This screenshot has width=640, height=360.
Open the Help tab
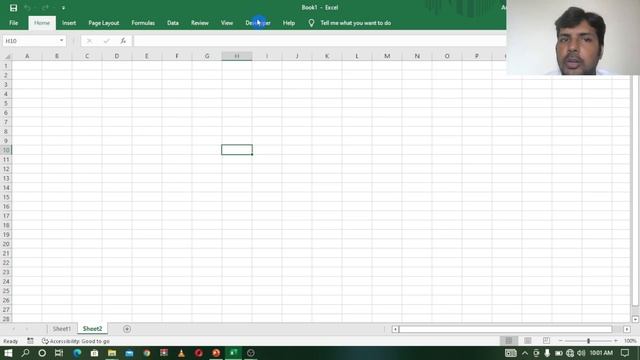289,23
